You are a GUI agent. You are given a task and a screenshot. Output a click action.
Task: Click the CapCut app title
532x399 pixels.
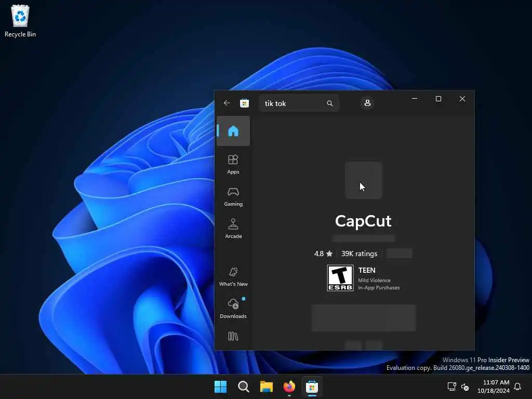click(x=363, y=221)
